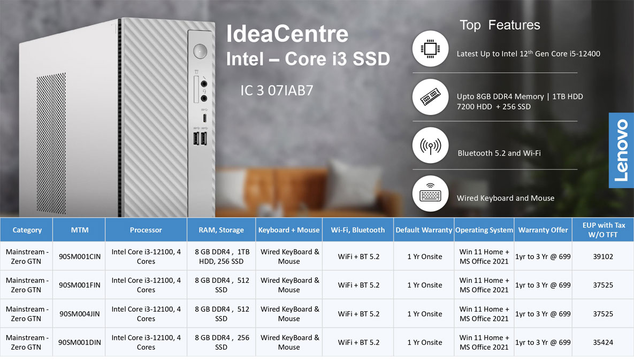Screen dimensions: 634x364
Task: Click the round power button on the tower
Action: (x=200, y=51)
